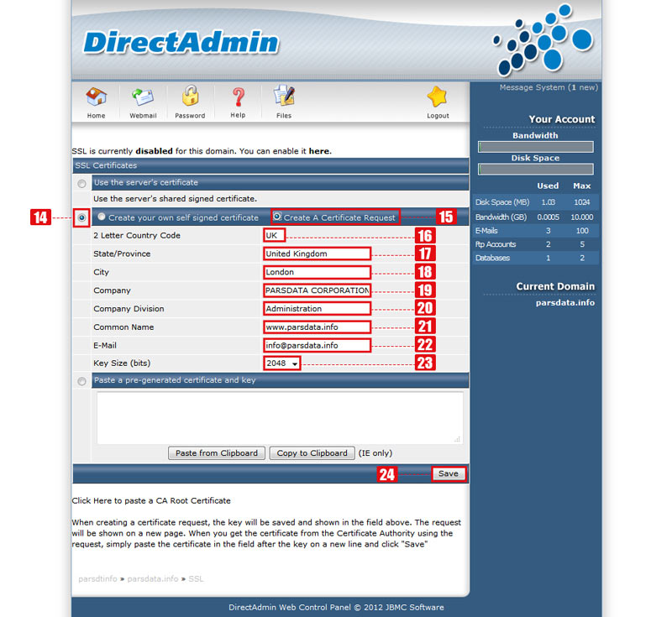Click the Disk Space usage bar
This screenshot has width=672, height=617.
[536, 169]
